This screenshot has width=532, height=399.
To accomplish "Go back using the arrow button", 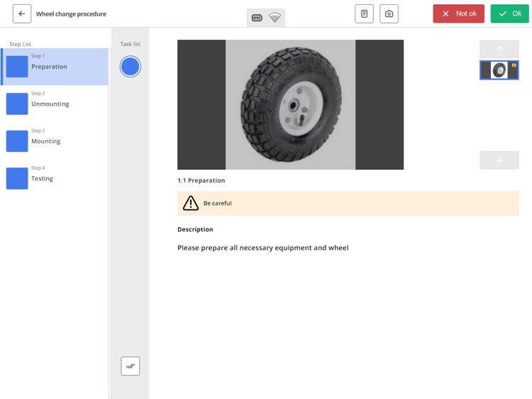I will [22, 14].
